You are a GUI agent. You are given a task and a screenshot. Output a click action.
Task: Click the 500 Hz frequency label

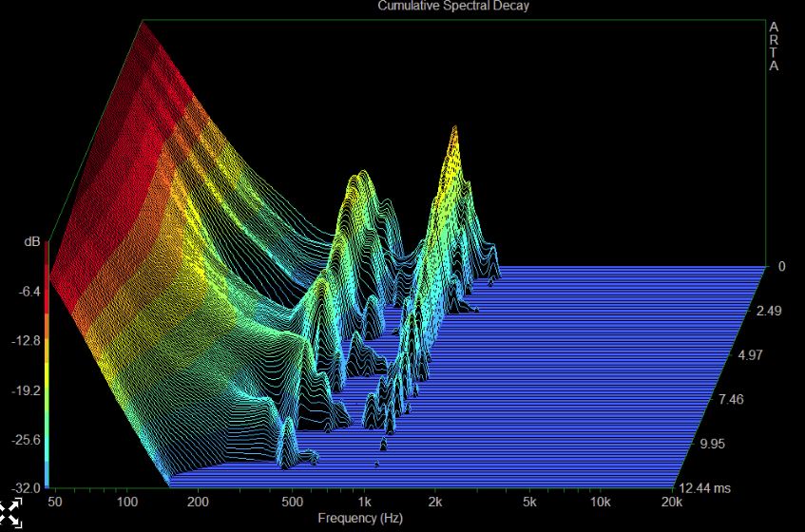pyautogui.click(x=292, y=502)
